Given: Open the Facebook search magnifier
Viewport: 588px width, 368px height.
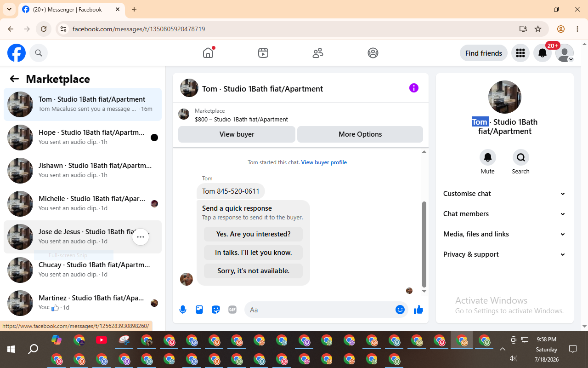Looking at the screenshot, I should point(39,53).
